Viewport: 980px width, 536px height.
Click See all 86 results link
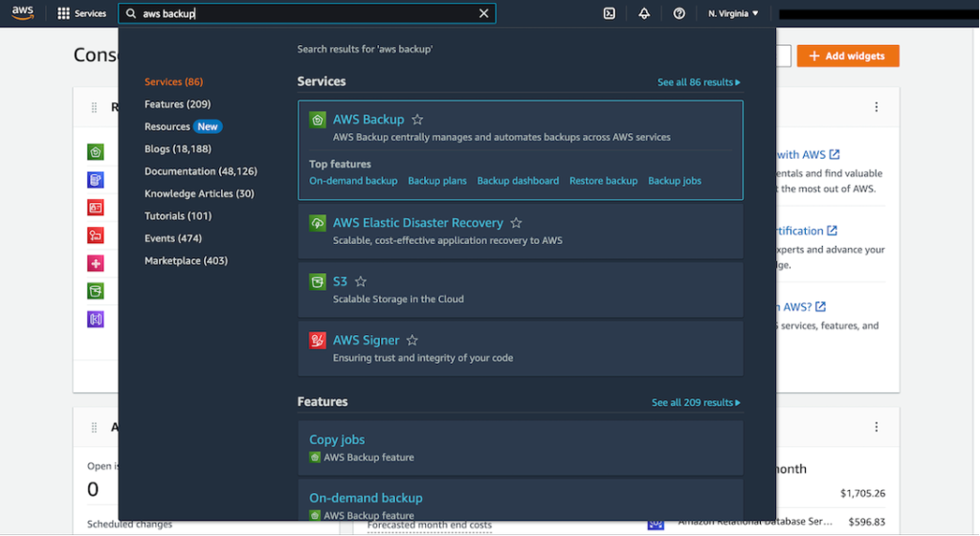[x=699, y=82]
